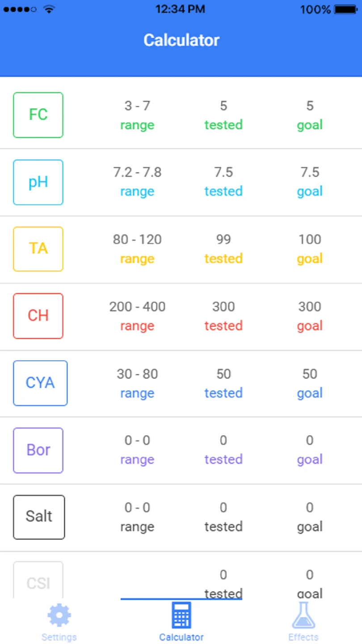Tap the Salt button
The image size is (362, 644).
coord(39,517)
